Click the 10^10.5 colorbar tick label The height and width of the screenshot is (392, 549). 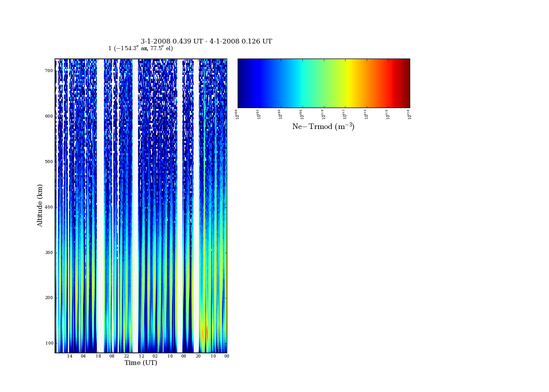tap(280, 114)
